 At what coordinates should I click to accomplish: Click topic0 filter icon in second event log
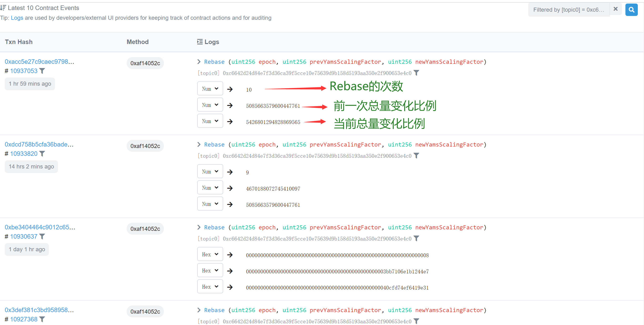[x=416, y=156]
